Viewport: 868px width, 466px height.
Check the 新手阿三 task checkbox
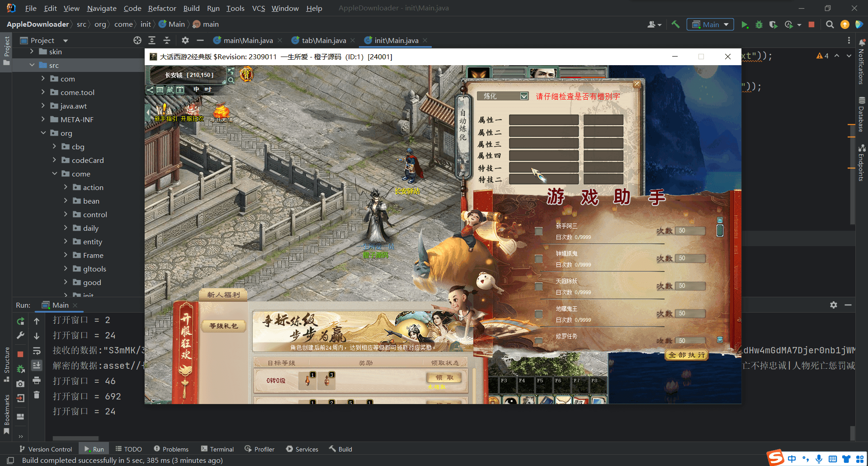[538, 231]
